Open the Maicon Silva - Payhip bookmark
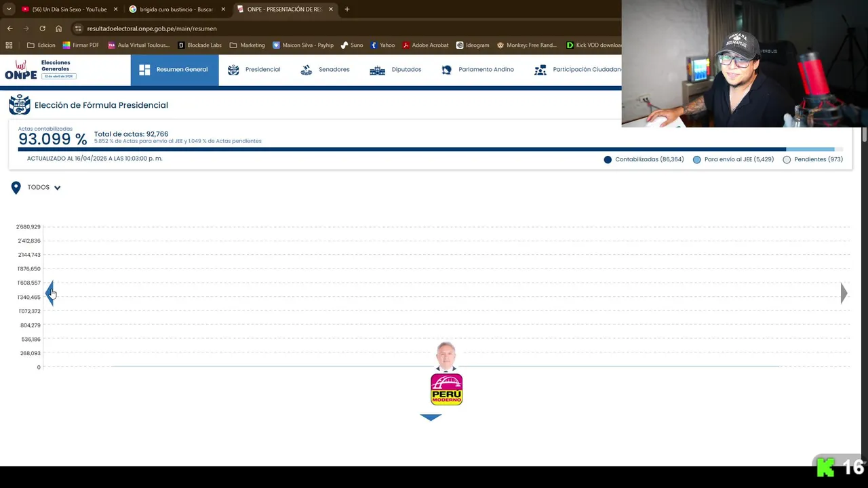The image size is (868, 488). tap(303, 45)
